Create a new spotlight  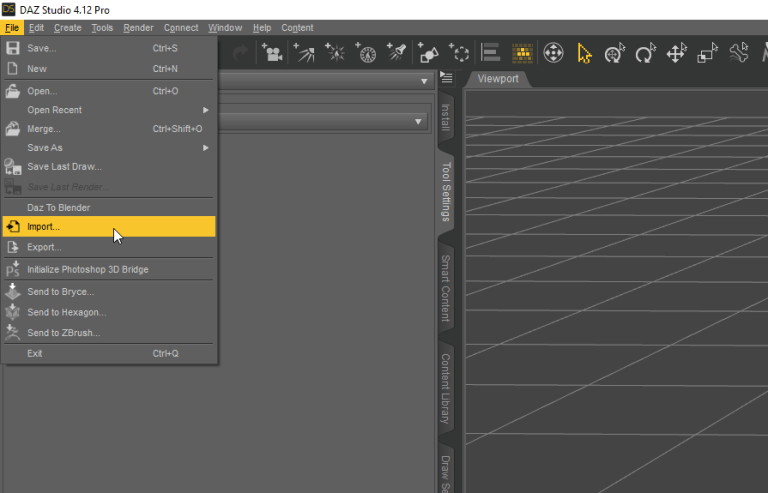pyautogui.click(x=396, y=52)
